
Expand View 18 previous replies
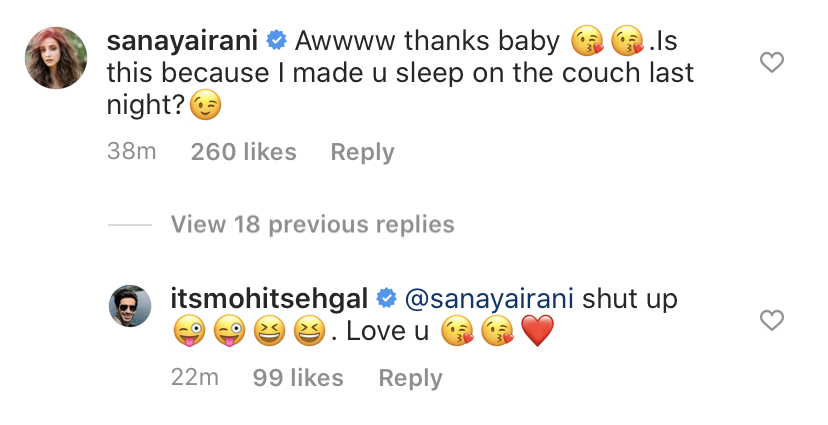click(312, 224)
